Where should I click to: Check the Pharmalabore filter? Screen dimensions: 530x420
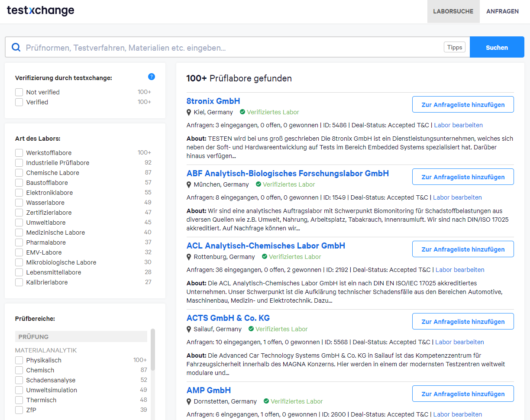(19, 242)
